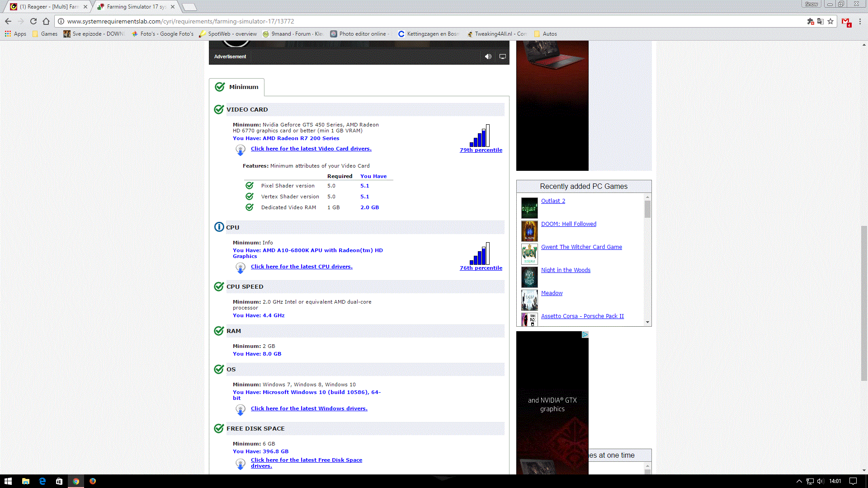Open Games bookmark folder
This screenshot has width=868, height=488.
[x=45, y=34]
